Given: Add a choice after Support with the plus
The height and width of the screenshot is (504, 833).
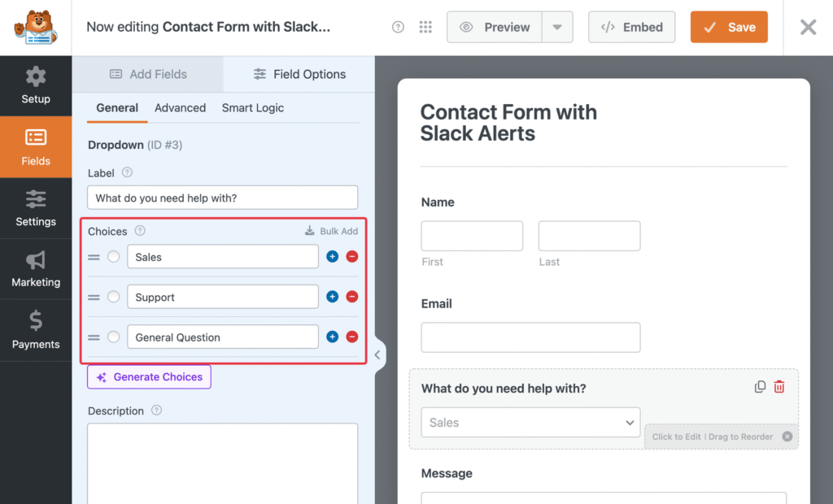Looking at the screenshot, I should [x=333, y=297].
